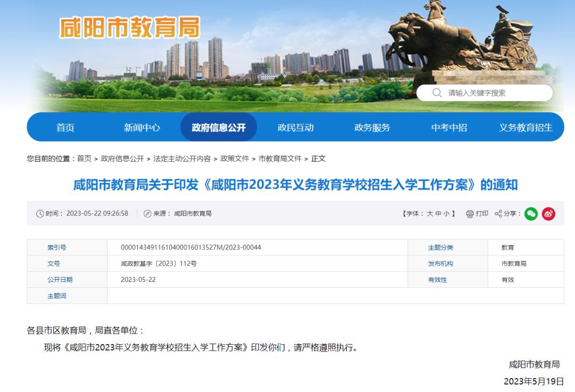Open 政府信息公开 breadcrumb link
This screenshot has height=392, width=575.
coord(122,158)
